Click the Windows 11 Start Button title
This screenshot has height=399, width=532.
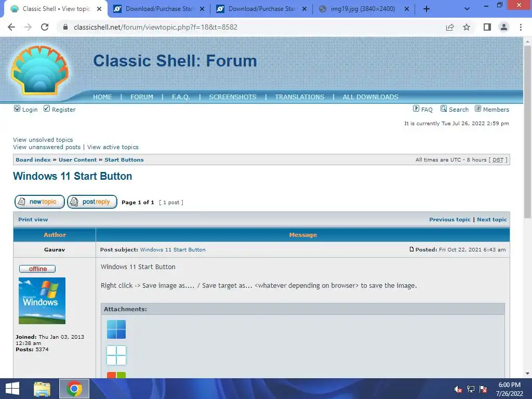pyautogui.click(x=73, y=176)
